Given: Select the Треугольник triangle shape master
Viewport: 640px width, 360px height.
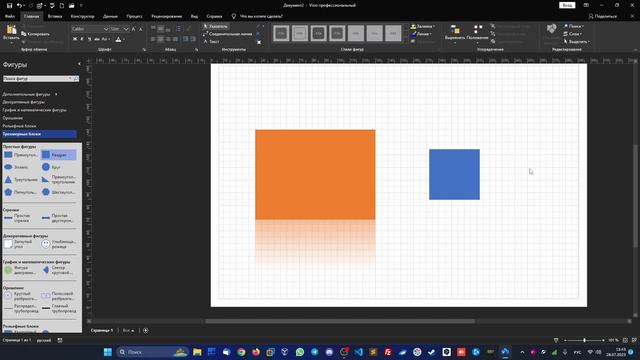Looking at the screenshot, I should click(20, 180).
